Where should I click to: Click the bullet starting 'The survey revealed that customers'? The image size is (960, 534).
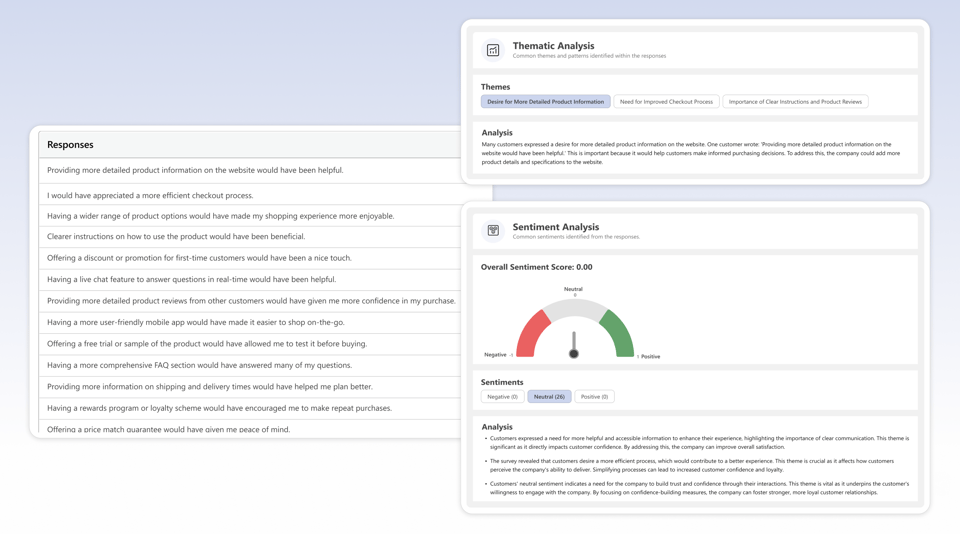pyautogui.click(x=692, y=465)
